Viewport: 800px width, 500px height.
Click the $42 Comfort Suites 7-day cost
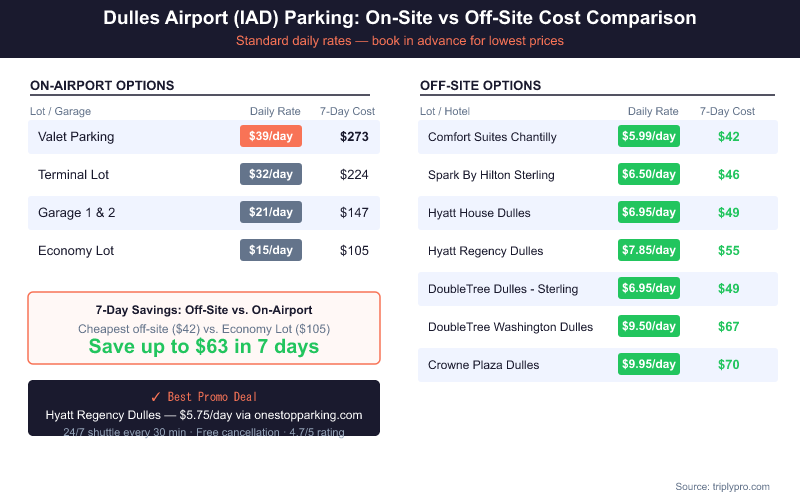(x=729, y=137)
